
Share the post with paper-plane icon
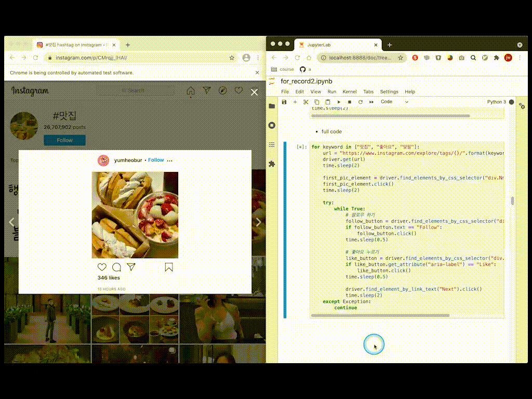pos(131,267)
